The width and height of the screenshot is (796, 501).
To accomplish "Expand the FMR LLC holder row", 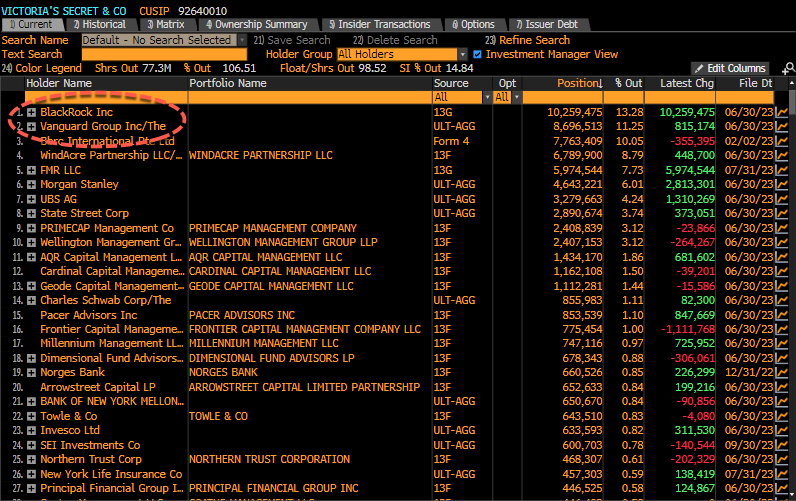I will [x=31, y=170].
